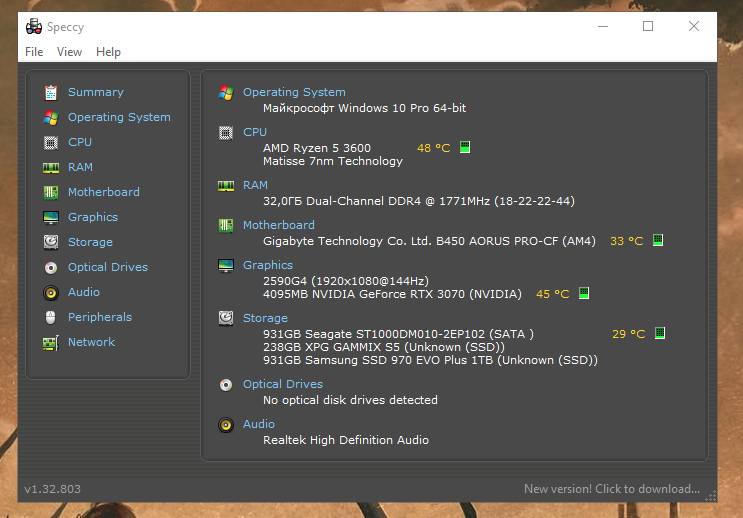Click the CPU chip icon in summary panel
This screenshot has width=743, height=518.
pos(226,133)
